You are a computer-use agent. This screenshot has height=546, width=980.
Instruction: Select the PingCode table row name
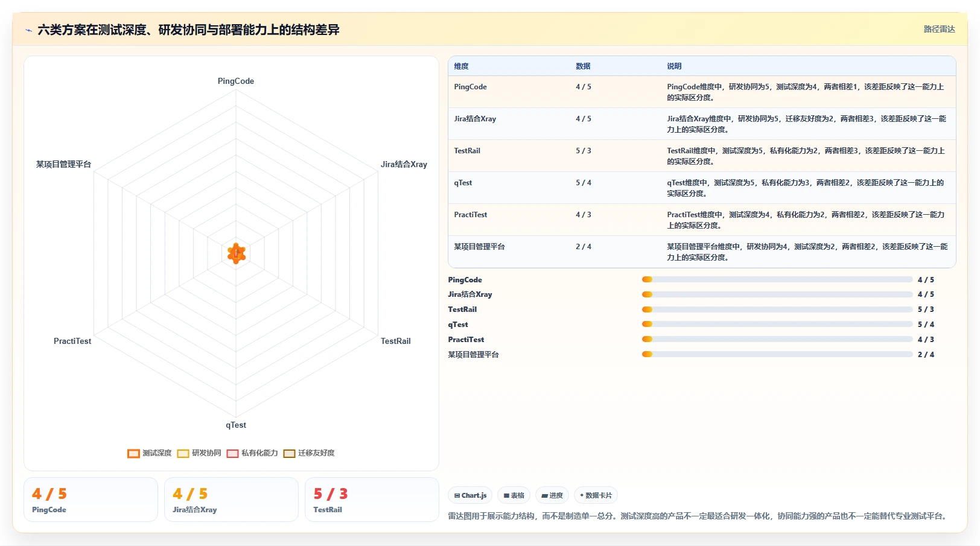[470, 87]
